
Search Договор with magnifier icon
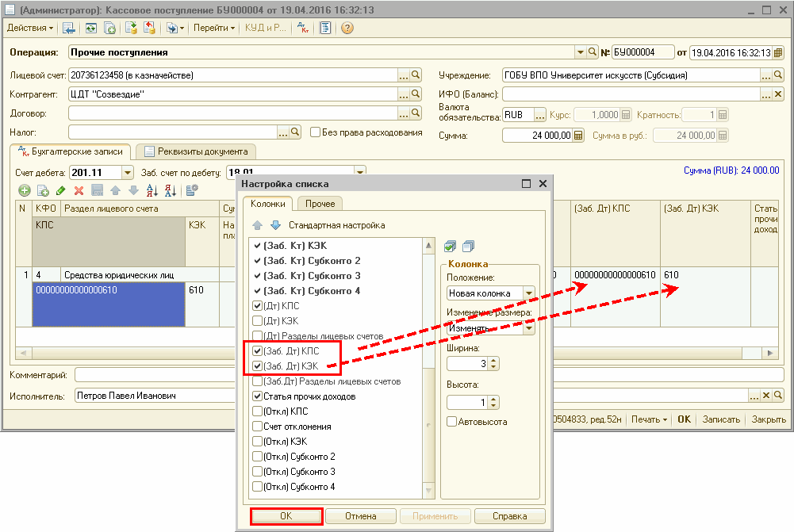click(416, 113)
